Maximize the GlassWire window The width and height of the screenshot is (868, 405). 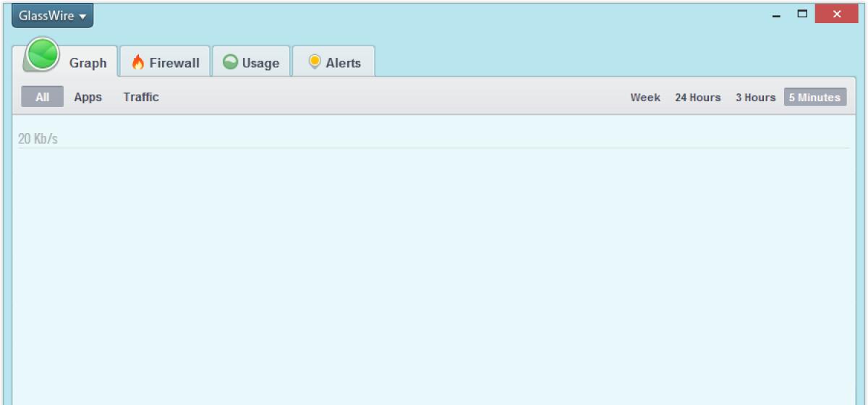[802, 14]
